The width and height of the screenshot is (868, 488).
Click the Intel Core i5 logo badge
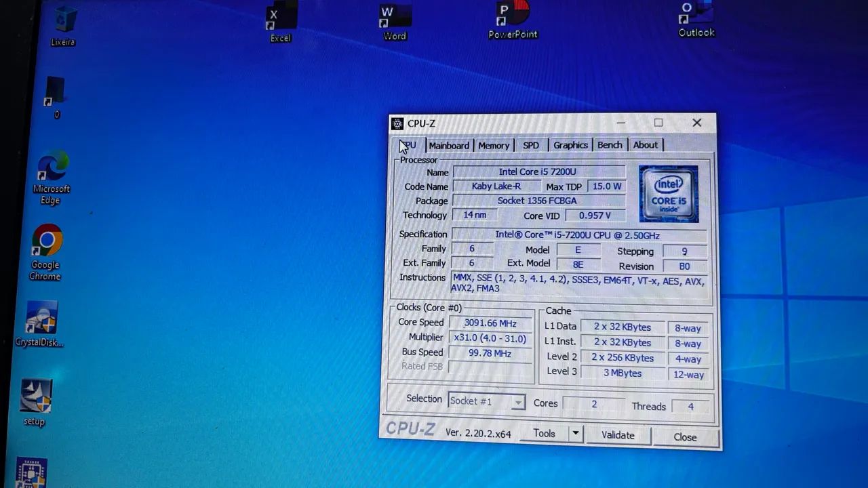click(669, 194)
